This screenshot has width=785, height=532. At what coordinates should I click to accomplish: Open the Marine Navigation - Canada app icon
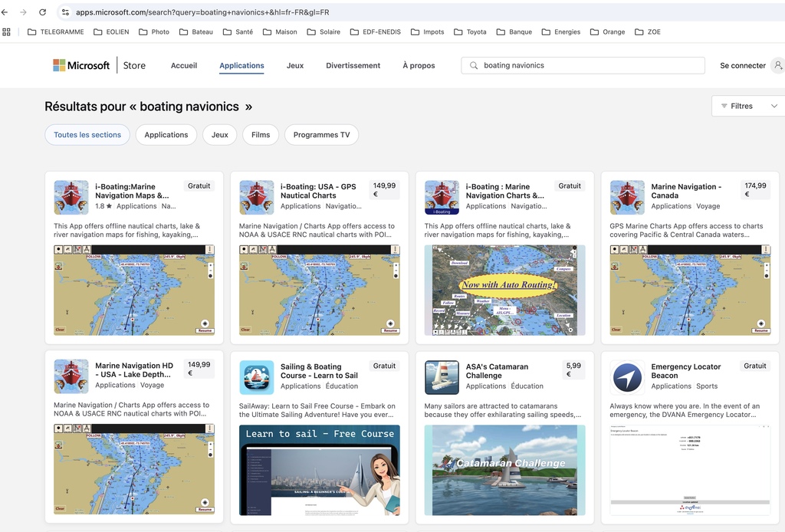[x=627, y=198]
